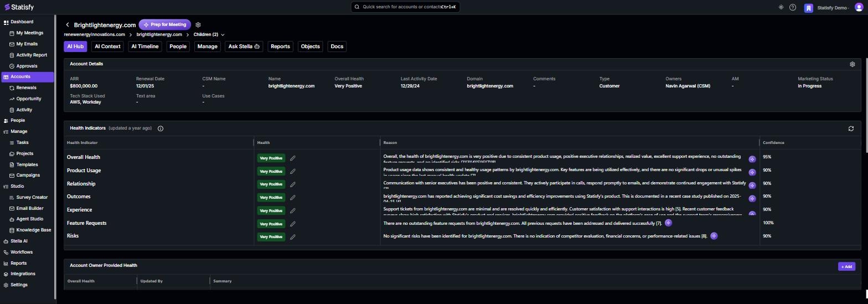This screenshot has height=304, width=868.
Task: Open Opportunity in the sidebar
Action: (29, 99)
